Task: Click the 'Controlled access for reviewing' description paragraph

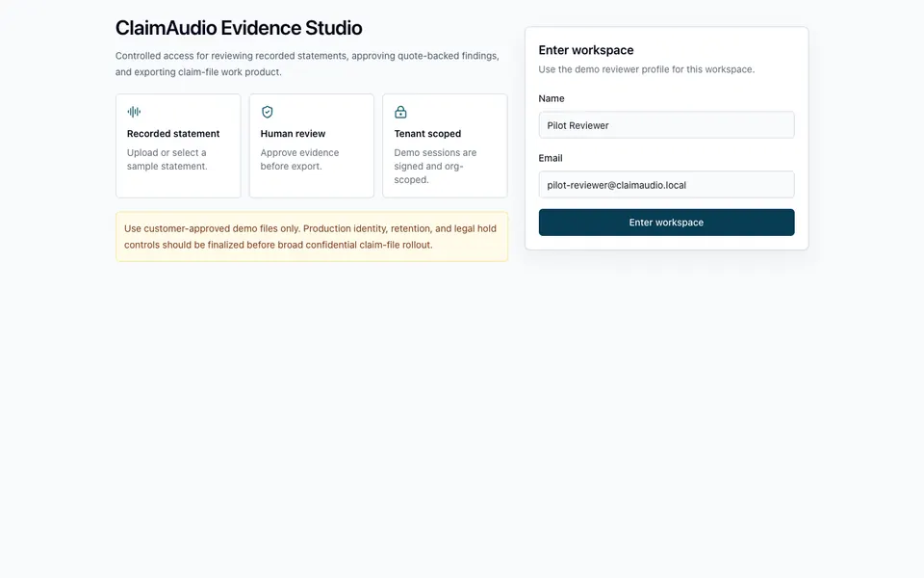Action: pyautogui.click(x=307, y=64)
